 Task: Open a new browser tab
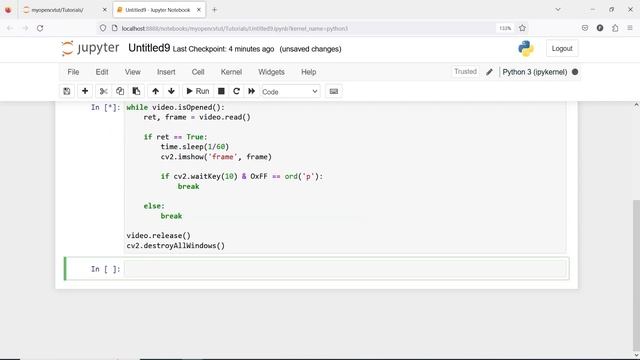tap(214, 10)
